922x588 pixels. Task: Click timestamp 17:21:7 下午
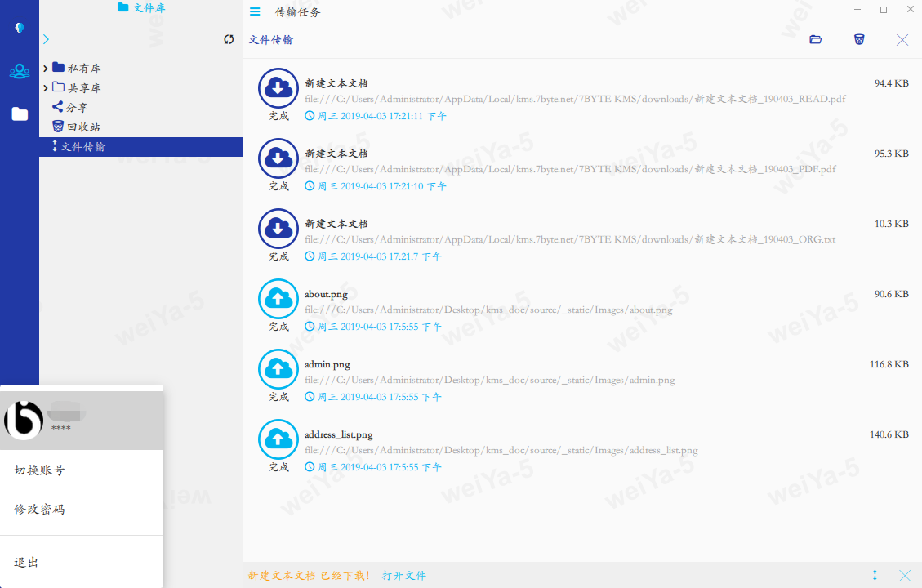point(372,256)
